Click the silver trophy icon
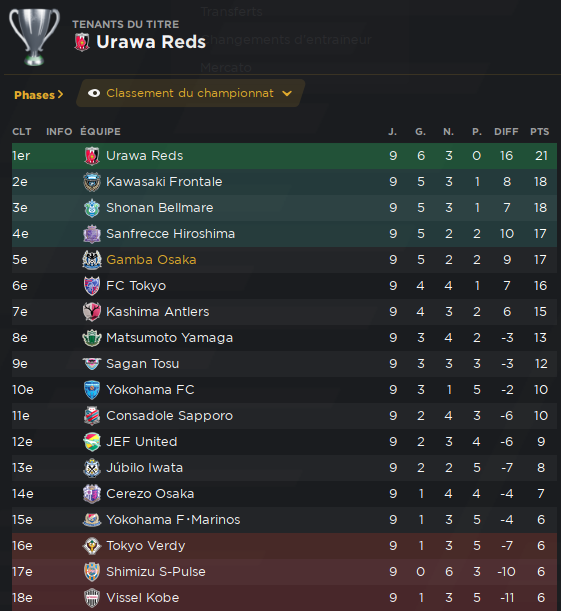This screenshot has width=561, height=611. click(34, 37)
